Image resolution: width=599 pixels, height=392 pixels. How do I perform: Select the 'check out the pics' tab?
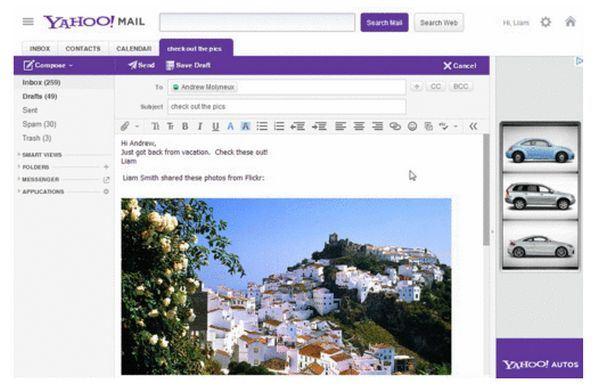(196, 49)
